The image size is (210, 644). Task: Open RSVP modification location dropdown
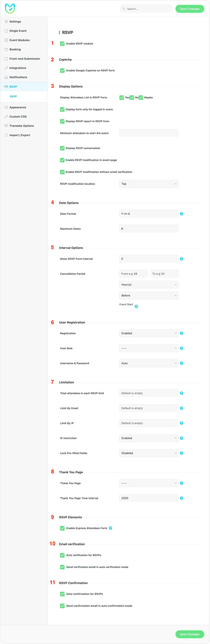tap(149, 184)
